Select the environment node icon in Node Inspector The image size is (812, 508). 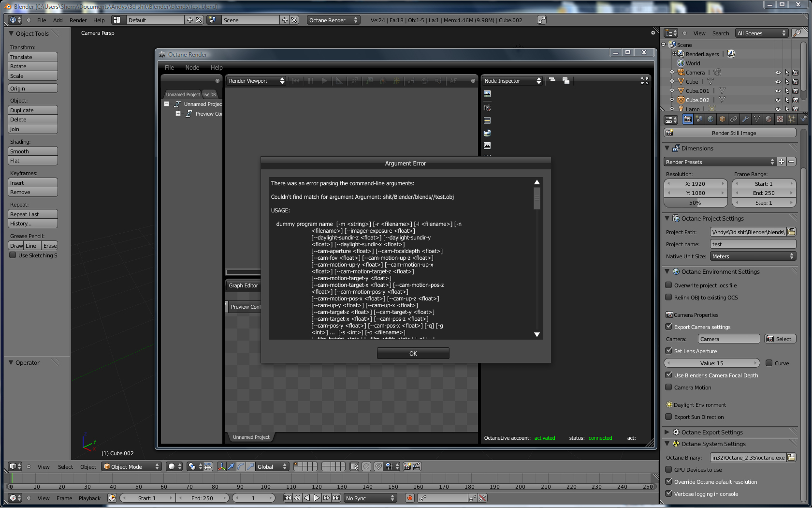pyautogui.click(x=487, y=133)
